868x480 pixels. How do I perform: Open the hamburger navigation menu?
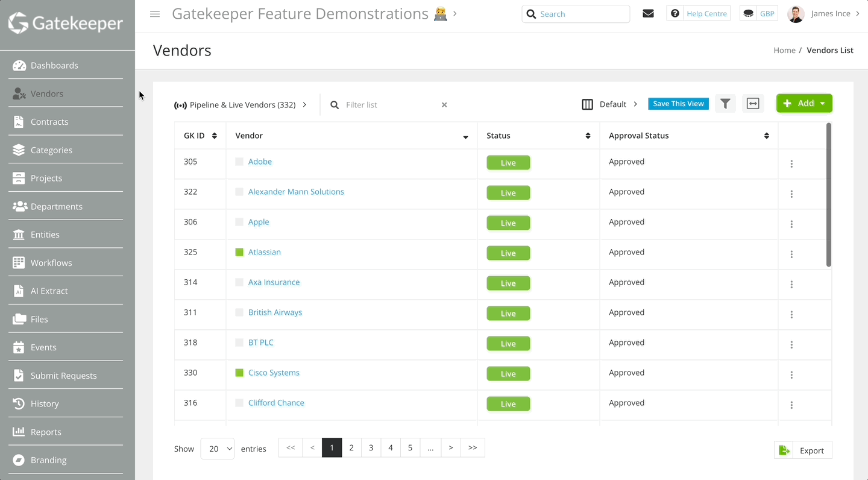click(x=155, y=14)
